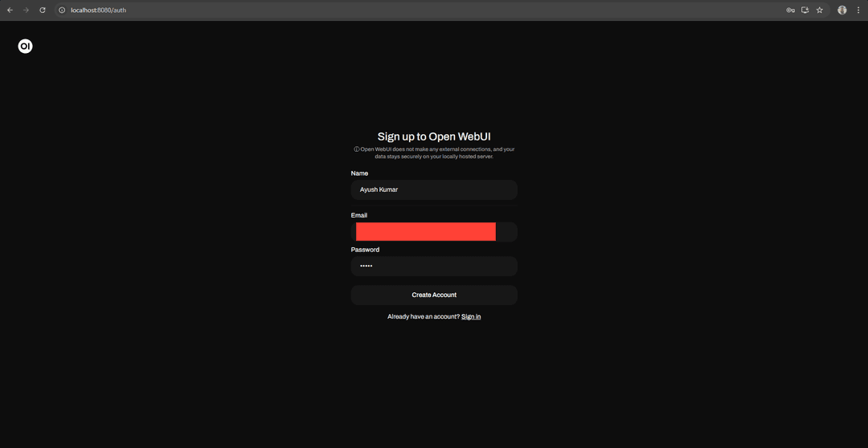View site information for localhost
Viewport: 868px width, 448px height.
coord(62,10)
